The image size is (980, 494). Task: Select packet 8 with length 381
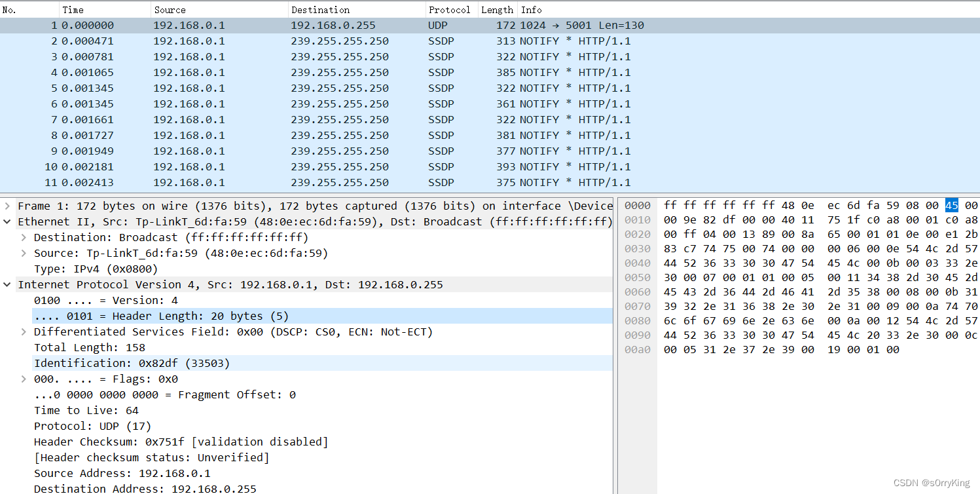(490, 136)
